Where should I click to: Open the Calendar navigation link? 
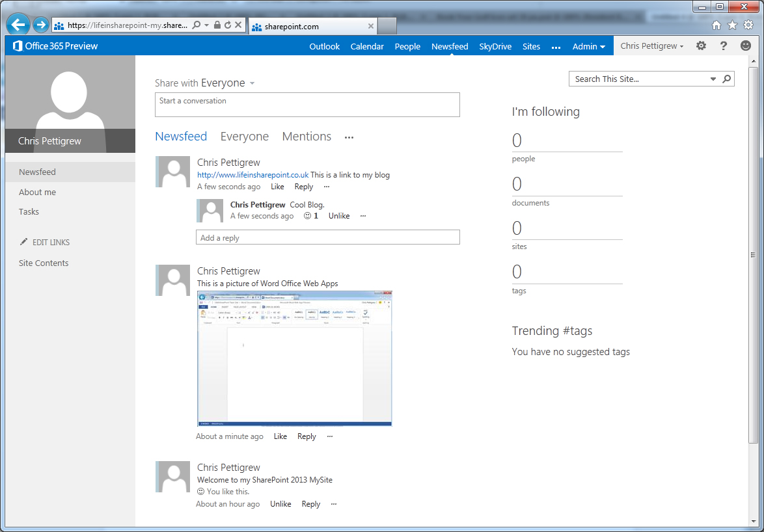367,46
